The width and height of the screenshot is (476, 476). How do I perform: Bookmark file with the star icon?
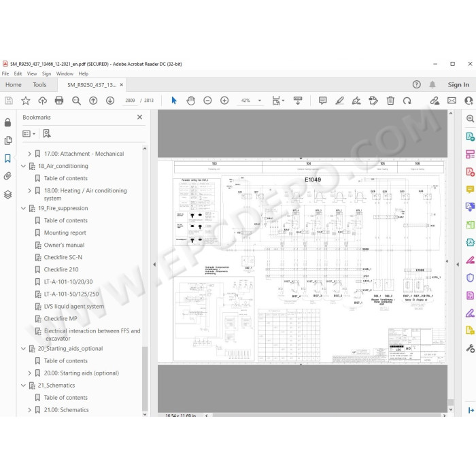[26, 101]
